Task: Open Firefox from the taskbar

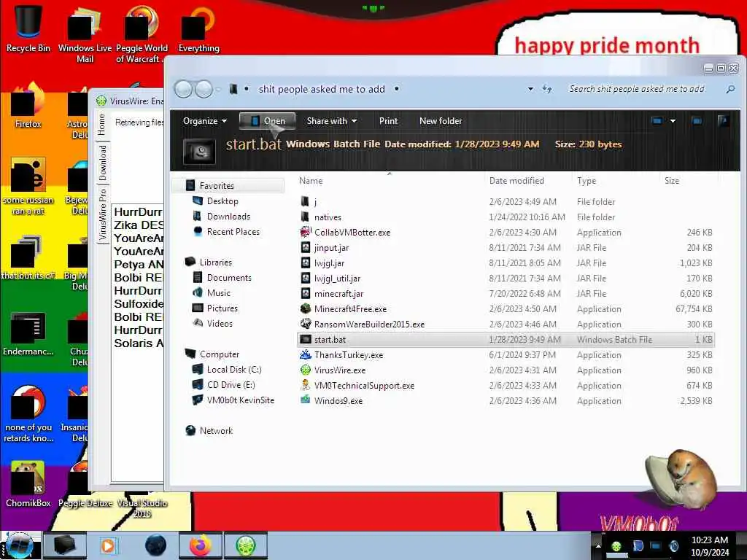Action: coord(201,545)
